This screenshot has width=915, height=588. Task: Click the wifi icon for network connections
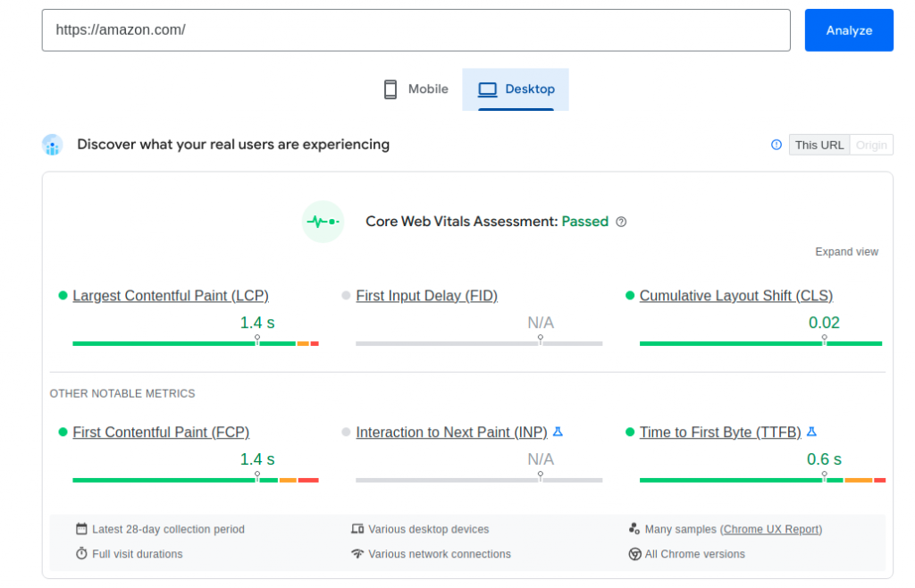pos(357,553)
